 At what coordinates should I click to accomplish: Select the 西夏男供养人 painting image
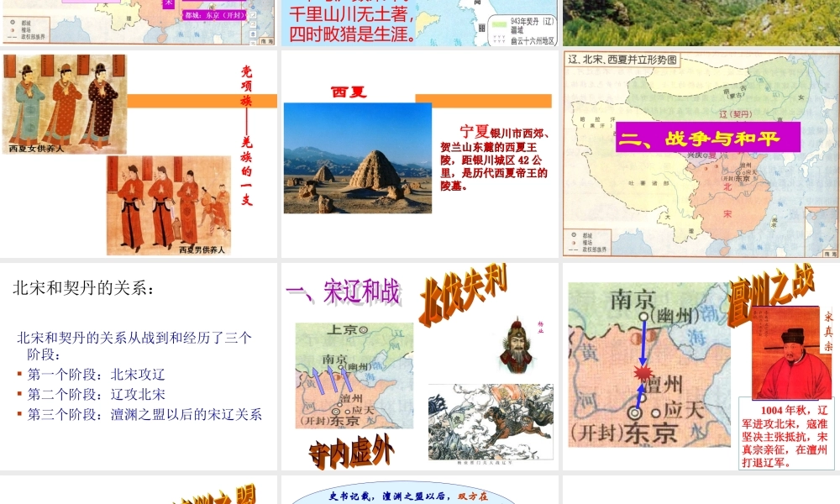pos(168,204)
